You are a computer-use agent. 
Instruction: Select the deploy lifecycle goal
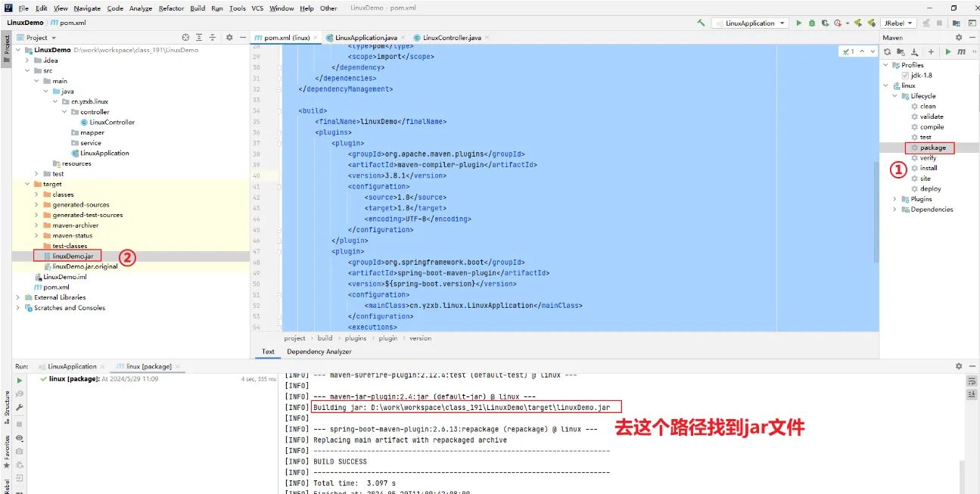pyautogui.click(x=930, y=189)
